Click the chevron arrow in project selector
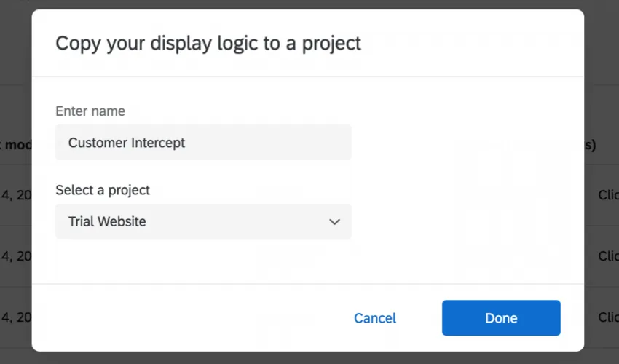Viewport: 619px width, 364px height. tap(334, 221)
